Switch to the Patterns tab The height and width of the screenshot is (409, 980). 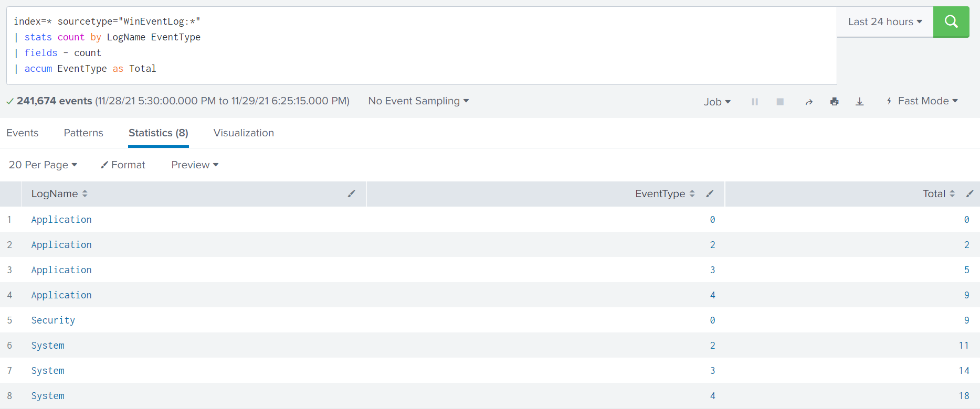(x=83, y=133)
